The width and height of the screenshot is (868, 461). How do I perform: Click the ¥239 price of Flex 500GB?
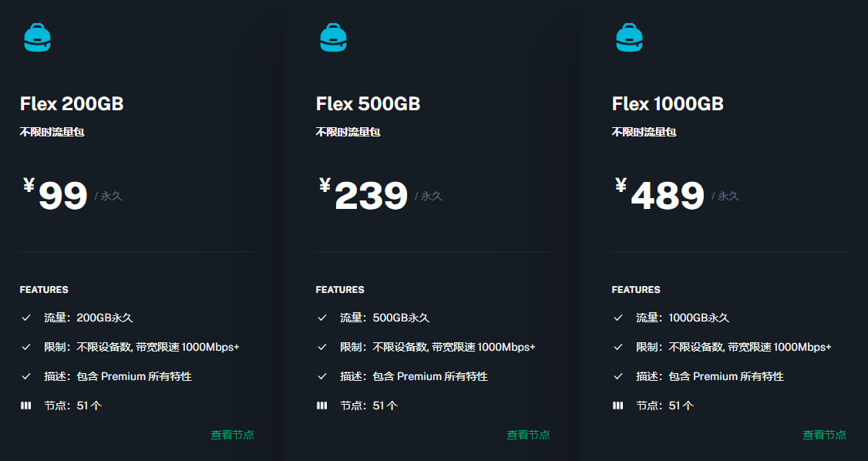(x=364, y=194)
